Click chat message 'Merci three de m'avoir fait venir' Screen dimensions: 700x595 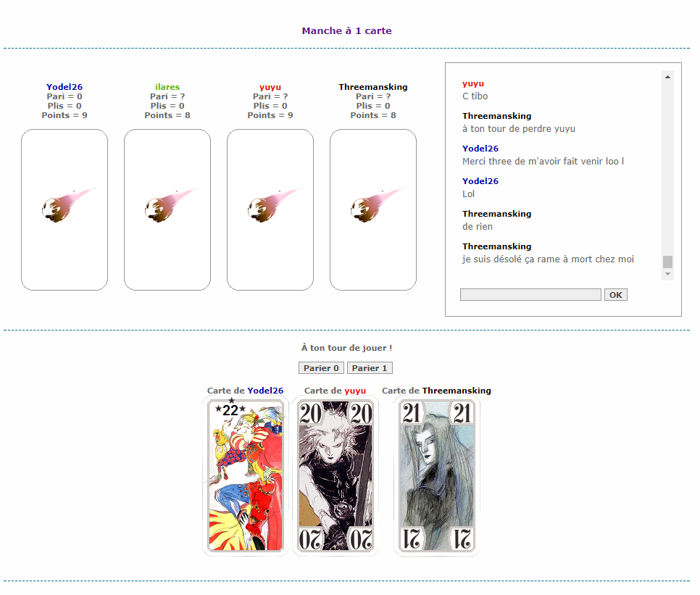pos(543,161)
